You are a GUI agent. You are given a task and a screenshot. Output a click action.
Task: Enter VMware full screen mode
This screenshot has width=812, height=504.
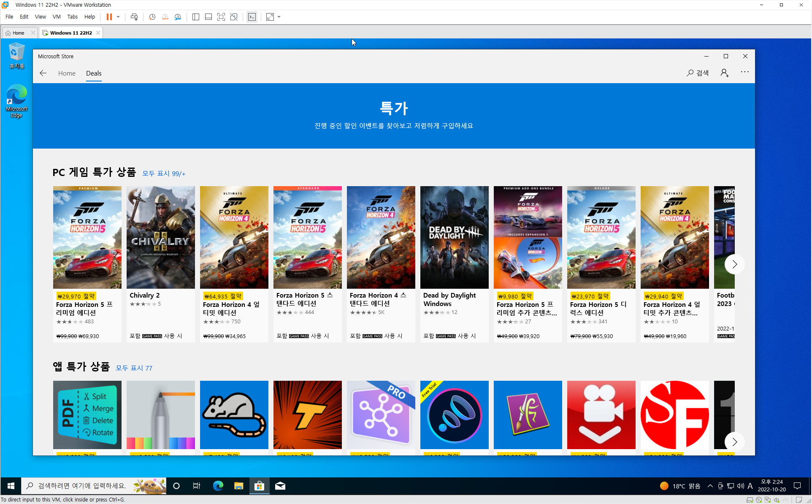click(x=221, y=17)
